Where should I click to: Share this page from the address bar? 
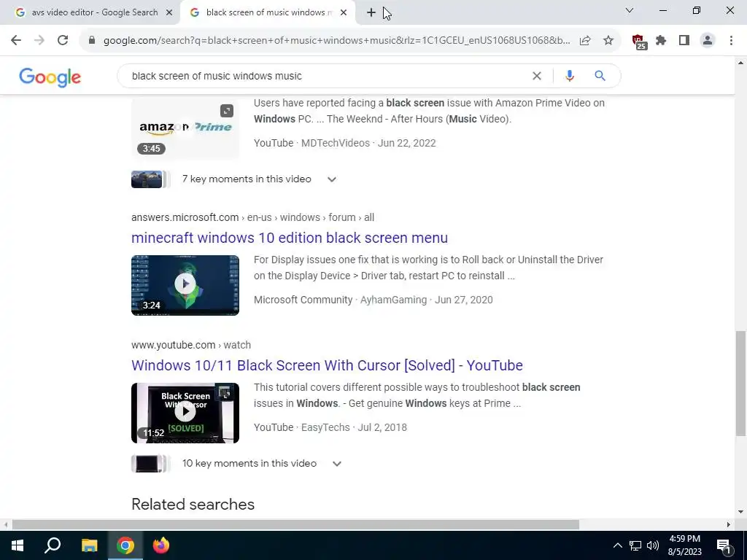[585, 41]
